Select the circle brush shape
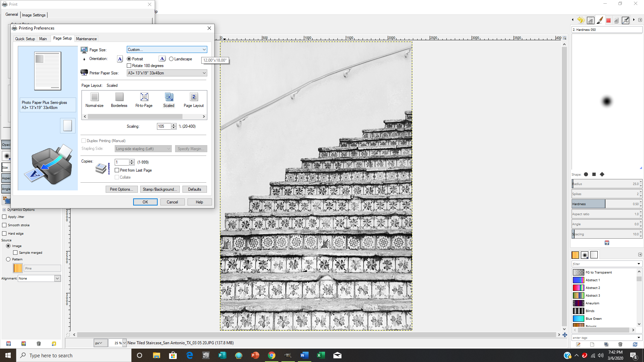Screen dimensions: 644x362 pos(586,174)
